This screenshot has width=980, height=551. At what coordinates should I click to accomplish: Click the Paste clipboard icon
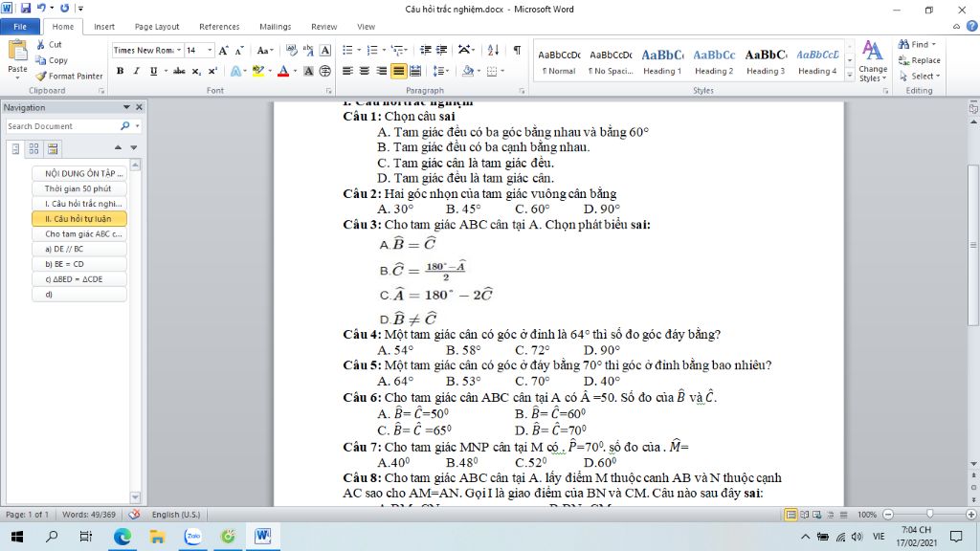click(17, 51)
